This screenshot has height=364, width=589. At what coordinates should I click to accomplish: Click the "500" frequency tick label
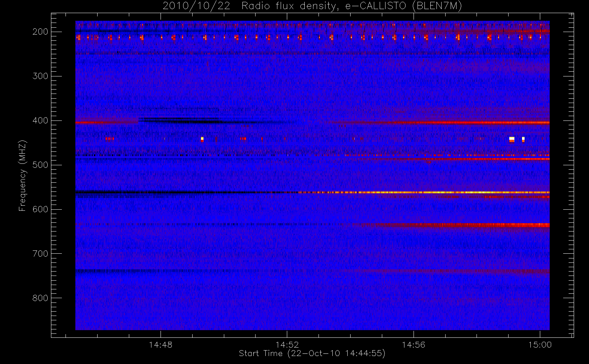(40, 165)
